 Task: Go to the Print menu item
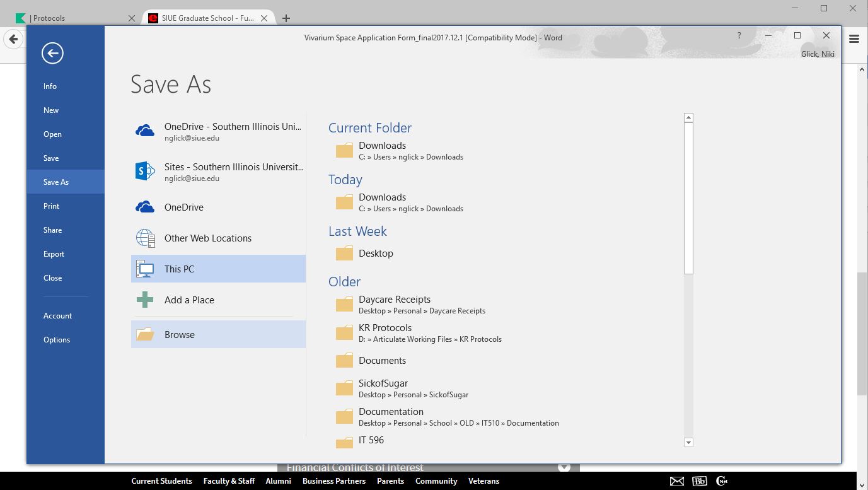(x=51, y=206)
